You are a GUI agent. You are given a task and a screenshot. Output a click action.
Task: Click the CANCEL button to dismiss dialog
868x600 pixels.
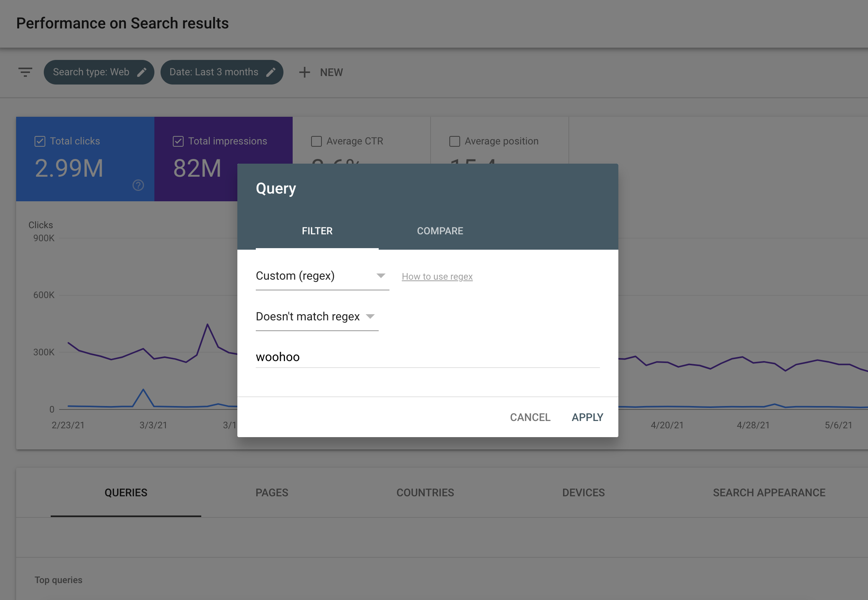(x=530, y=417)
